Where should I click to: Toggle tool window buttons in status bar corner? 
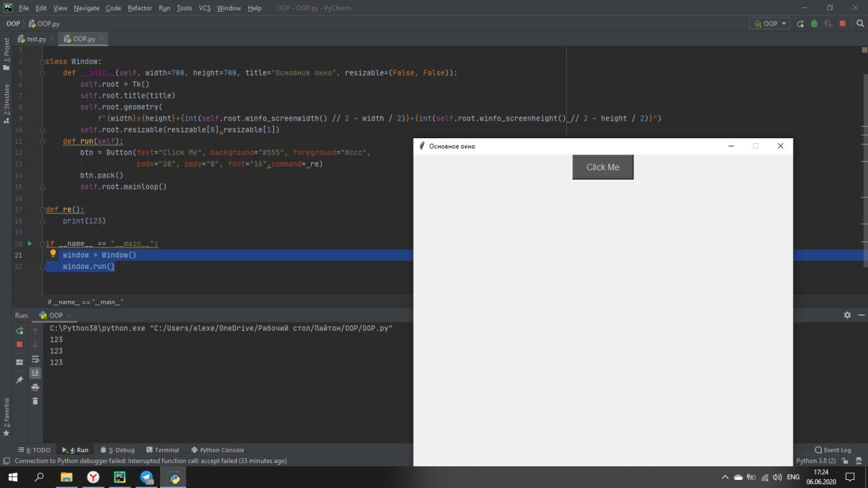click(x=6, y=461)
